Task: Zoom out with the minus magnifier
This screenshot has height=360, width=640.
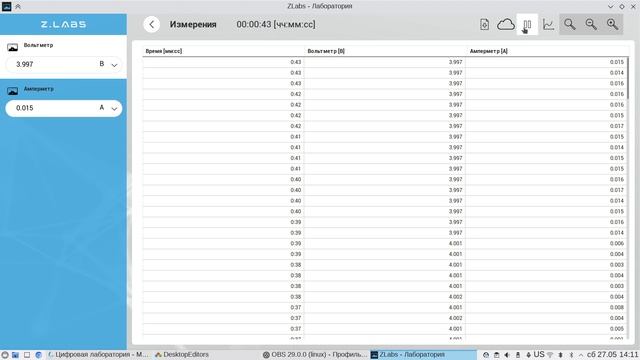Action: 591,24
